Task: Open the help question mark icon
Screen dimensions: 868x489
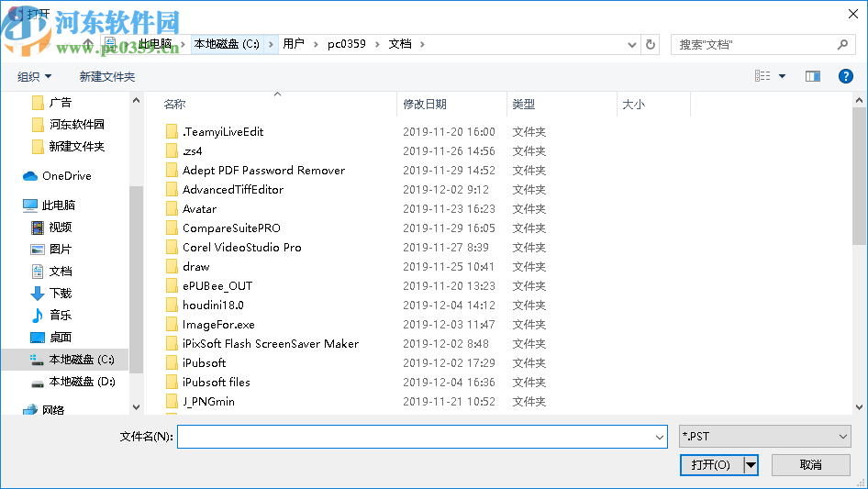Action: point(845,76)
